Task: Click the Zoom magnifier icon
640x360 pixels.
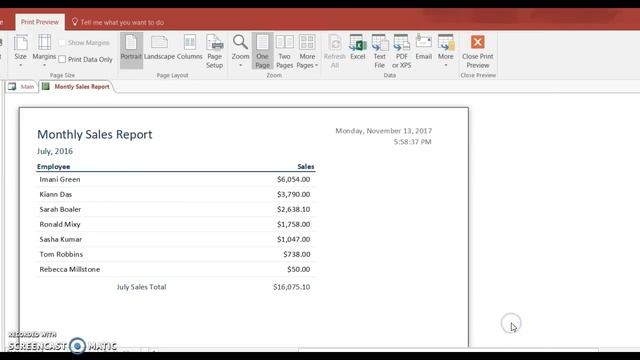Action: pyautogui.click(x=240, y=42)
